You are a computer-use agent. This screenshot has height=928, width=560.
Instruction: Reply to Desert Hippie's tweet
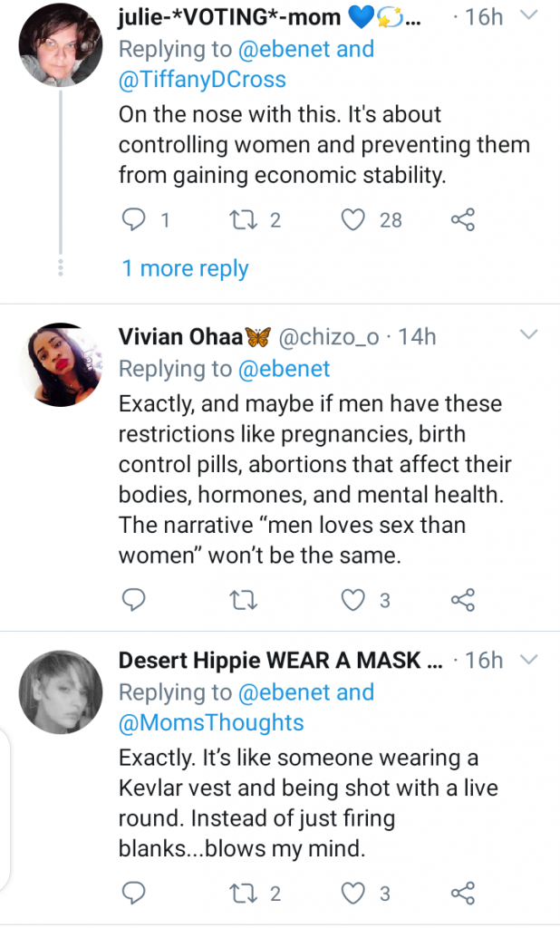coord(133,893)
